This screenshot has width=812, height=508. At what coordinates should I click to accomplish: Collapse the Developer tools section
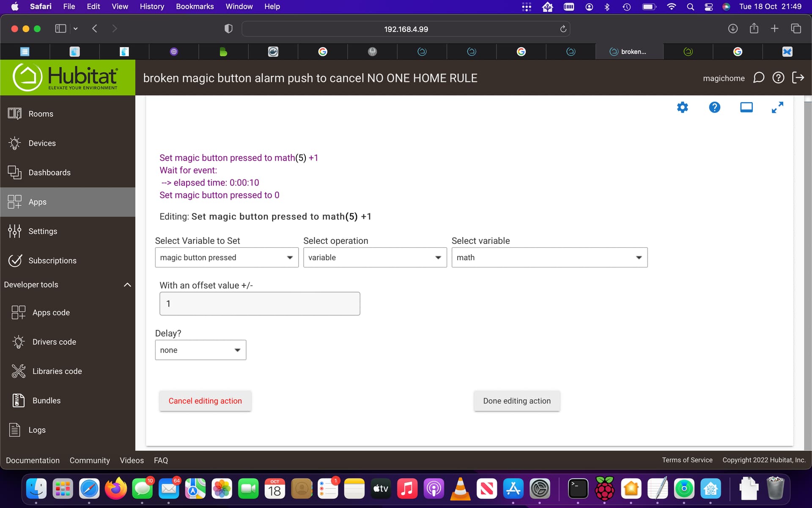(x=127, y=285)
